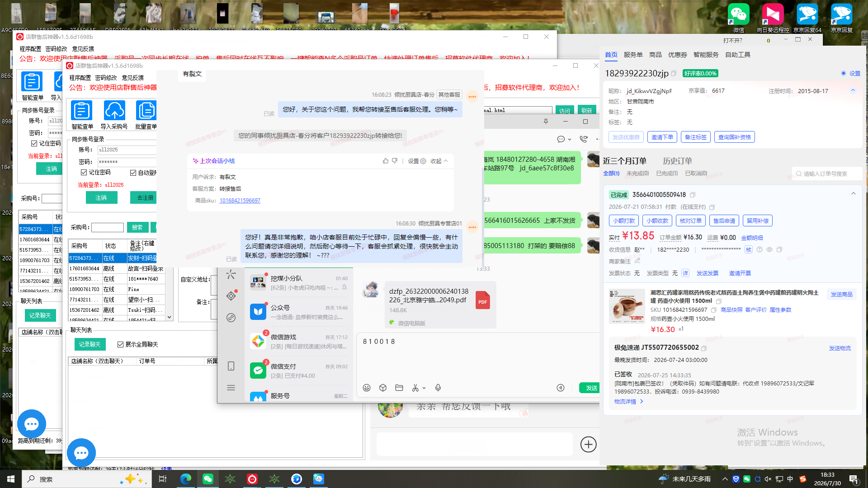Toggle 记住密码 checkbox in front window
The width and height of the screenshot is (868, 488).
[x=84, y=172]
